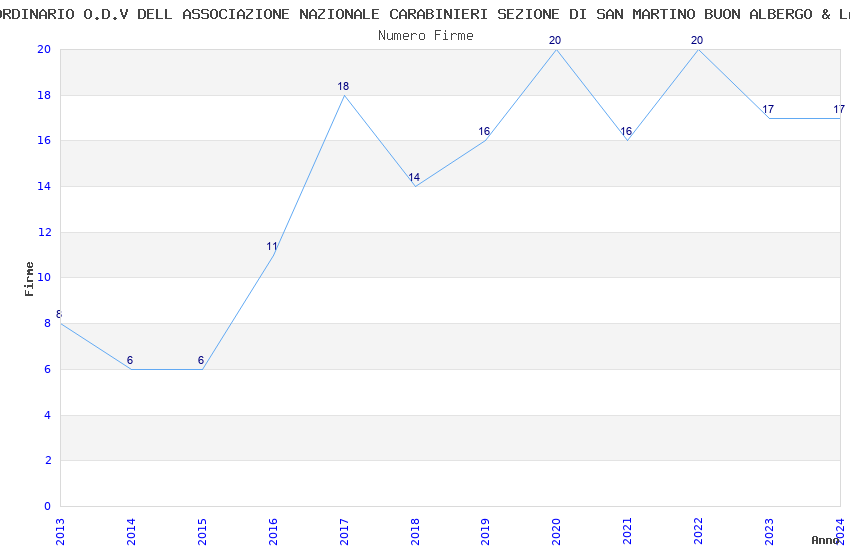This screenshot has height=550, width=850.
Task: Click the y-axis tick value 2
Action: click(48, 460)
